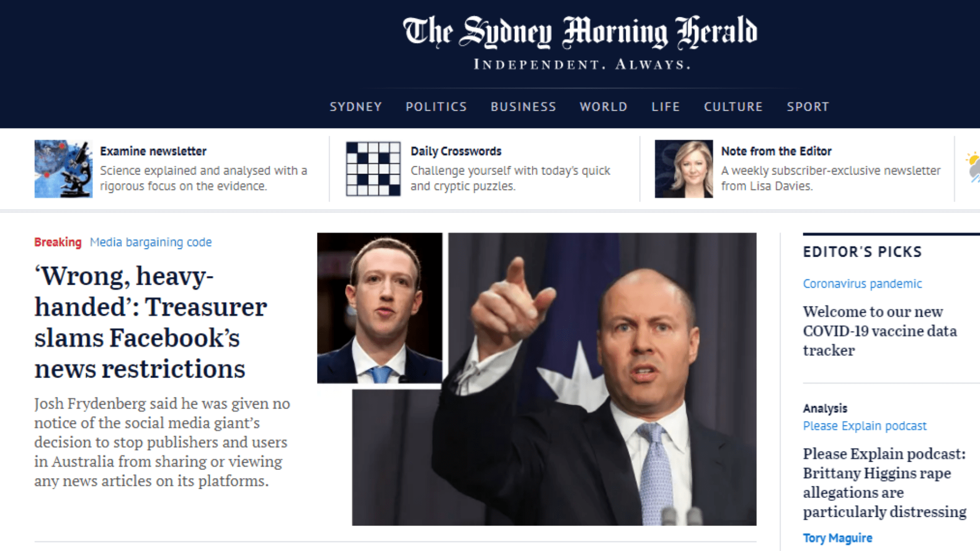Open the Politics section
980x551 pixels.
coord(436,107)
